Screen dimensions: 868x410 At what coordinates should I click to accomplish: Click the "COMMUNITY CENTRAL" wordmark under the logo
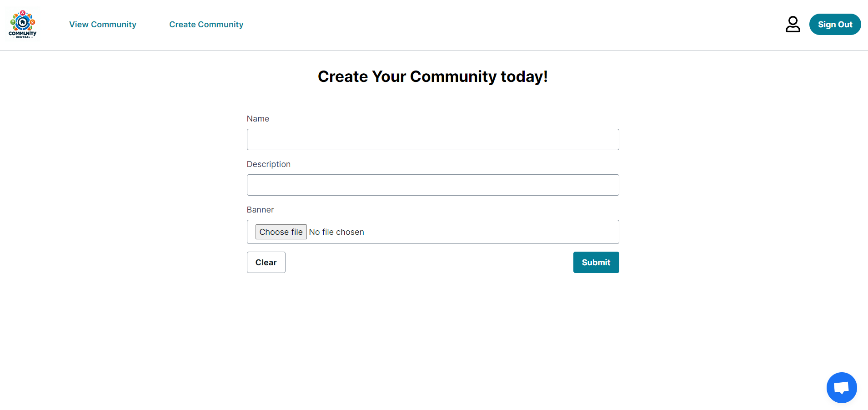[22, 34]
